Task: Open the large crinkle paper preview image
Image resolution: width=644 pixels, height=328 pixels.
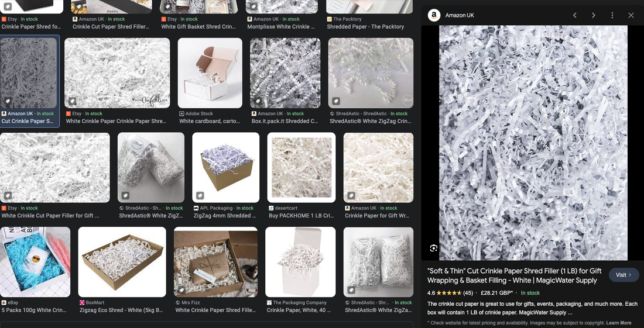Action: pos(533,143)
